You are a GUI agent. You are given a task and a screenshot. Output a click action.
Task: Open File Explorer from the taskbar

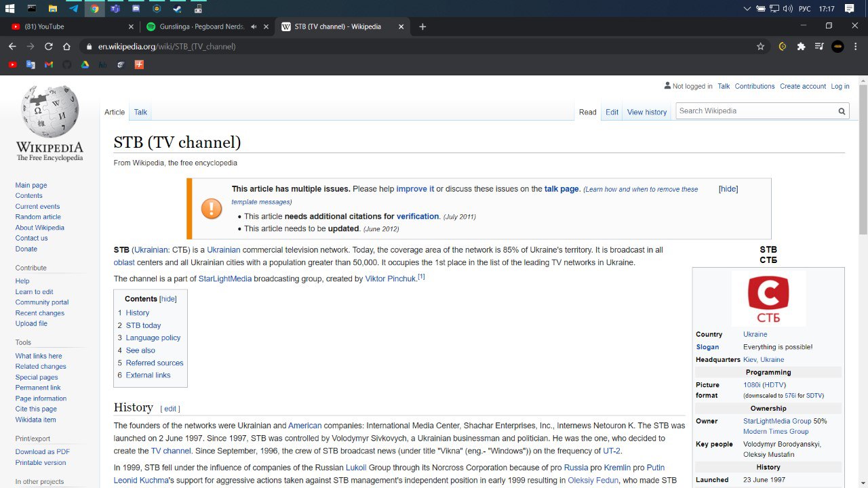point(52,8)
